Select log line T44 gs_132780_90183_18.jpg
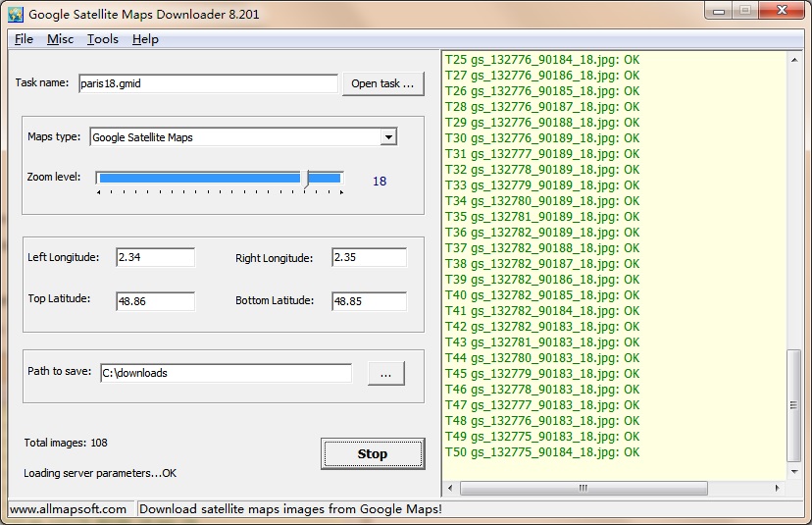The width and height of the screenshot is (812, 525). point(542,358)
